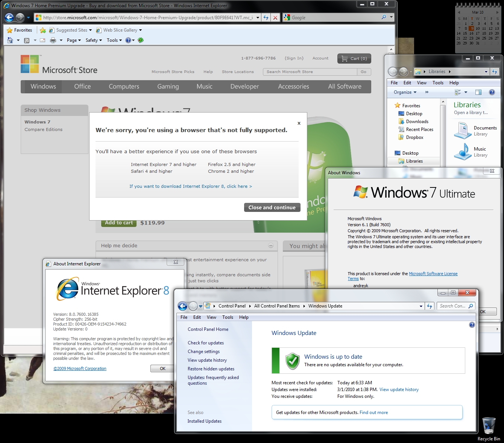This screenshot has height=443, width=504.
Task: Click the Check for updates link
Action: click(x=206, y=343)
